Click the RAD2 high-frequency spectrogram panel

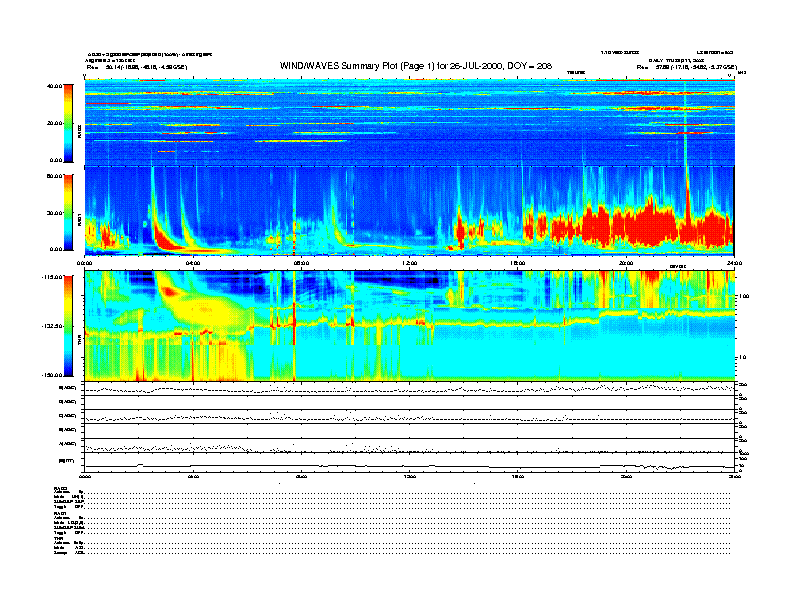410,122
